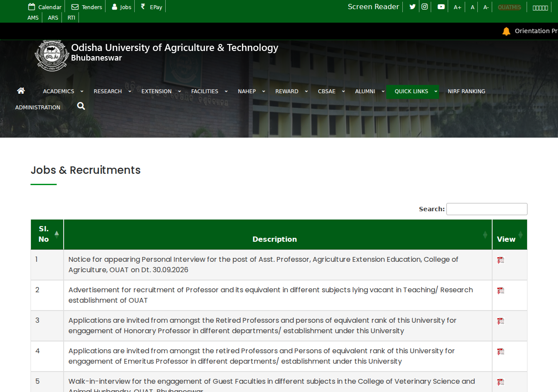Screen dimensions: 558x392
Task: Reset font size with the plain A button
Action: 473,7
